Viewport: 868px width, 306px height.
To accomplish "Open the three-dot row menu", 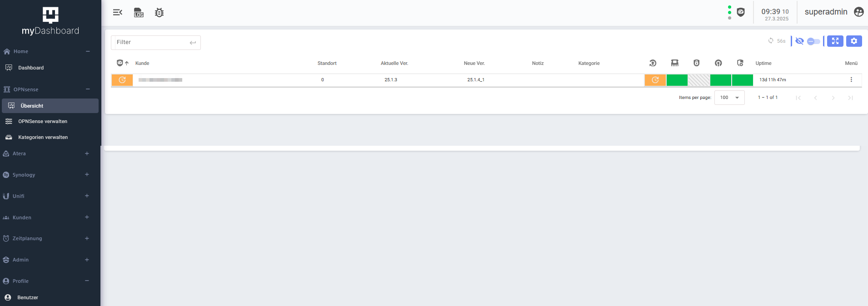I will [851, 79].
